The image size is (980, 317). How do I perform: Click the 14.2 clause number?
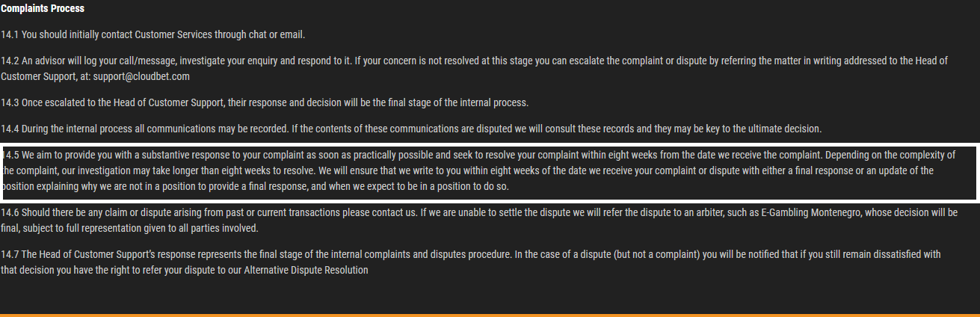click(x=10, y=61)
